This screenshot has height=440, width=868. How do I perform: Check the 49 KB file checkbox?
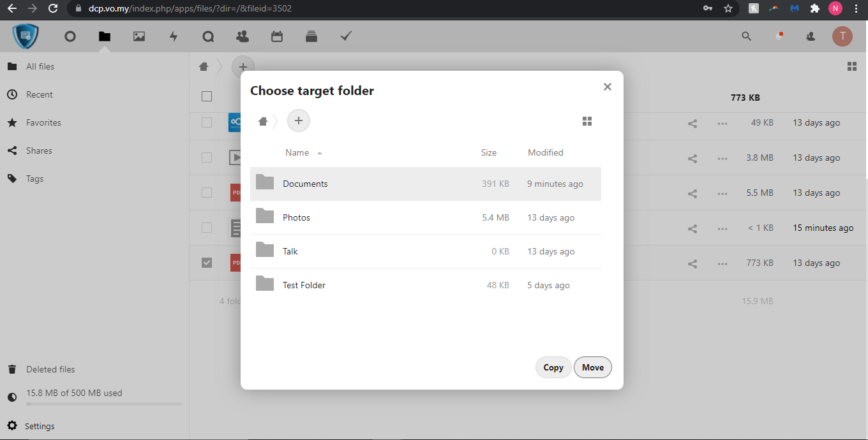pos(207,122)
